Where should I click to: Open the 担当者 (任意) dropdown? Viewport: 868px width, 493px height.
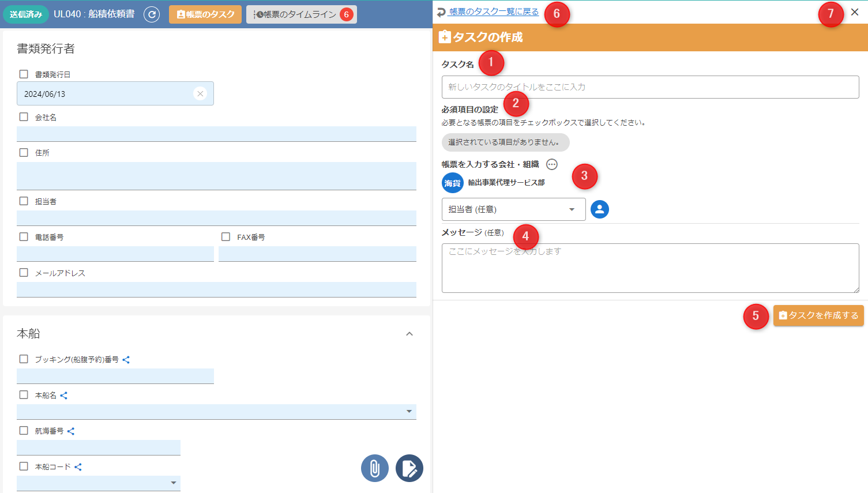(x=513, y=209)
